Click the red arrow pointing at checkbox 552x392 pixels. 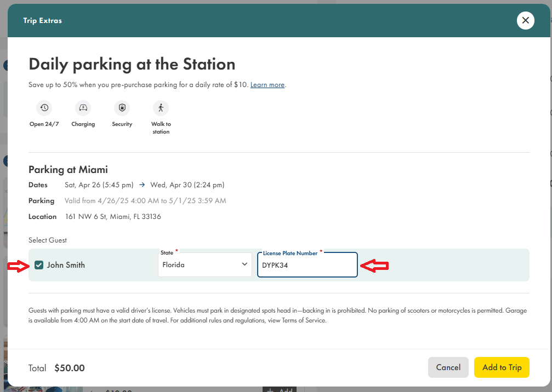[x=18, y=266]
